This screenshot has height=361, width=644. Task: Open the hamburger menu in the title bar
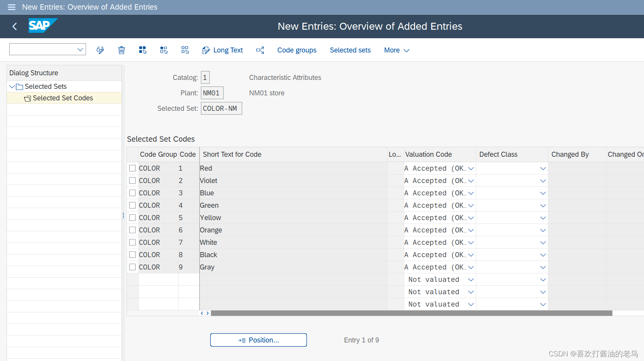[11, 7]
